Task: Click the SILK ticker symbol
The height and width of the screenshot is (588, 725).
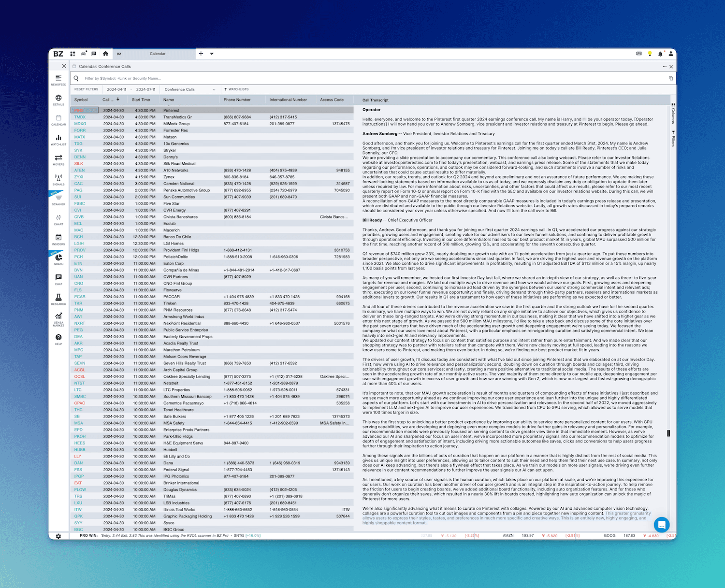Action: click(x=79, y=164)
